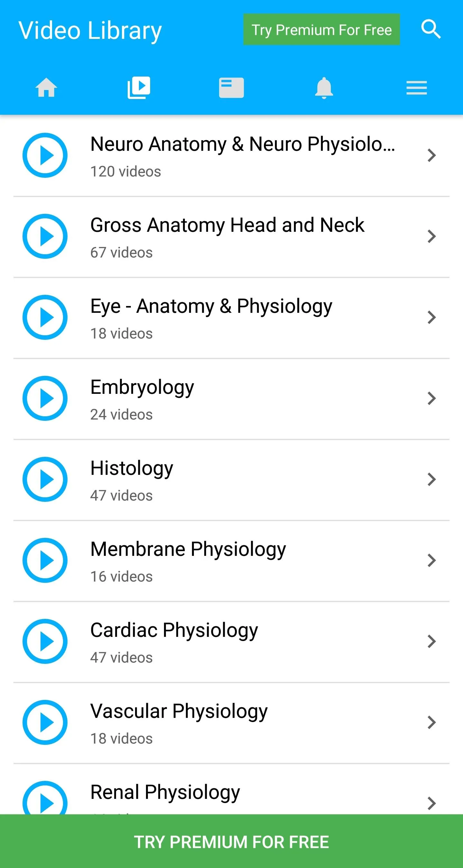
Task: Open the notes card tab icon
Action: 231,88
